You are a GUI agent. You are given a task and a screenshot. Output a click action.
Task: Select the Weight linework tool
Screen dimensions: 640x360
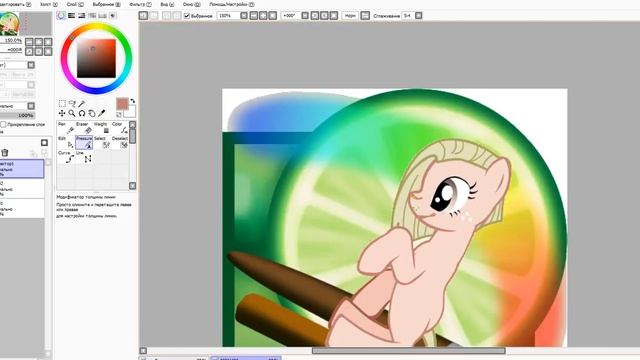[102, 128]
